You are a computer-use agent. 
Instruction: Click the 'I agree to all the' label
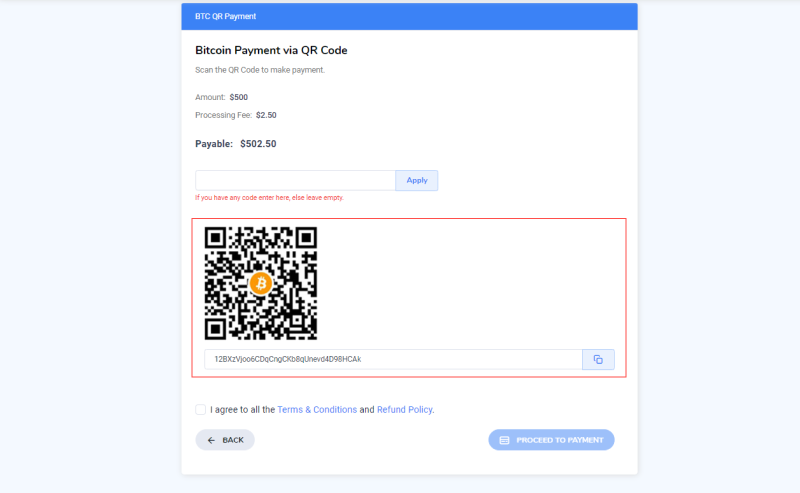pos(242,409)
